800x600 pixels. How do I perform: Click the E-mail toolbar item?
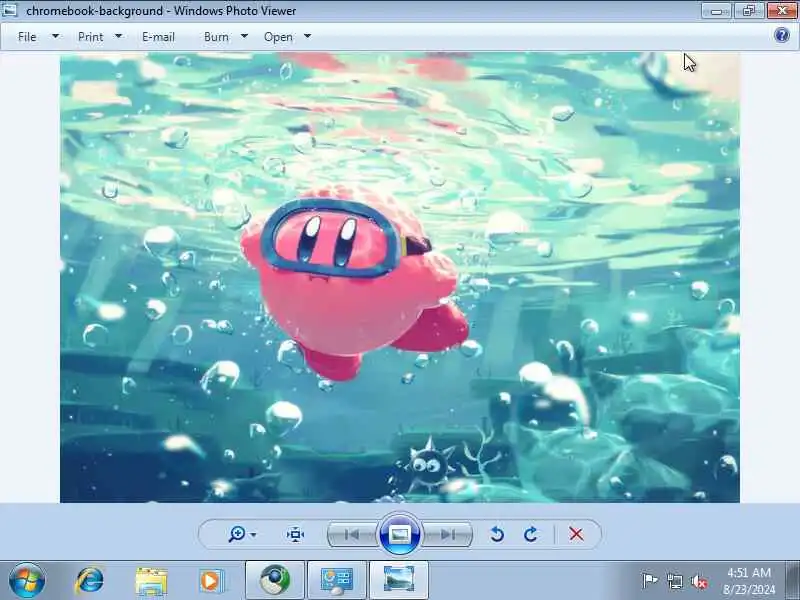click(158, 37)
